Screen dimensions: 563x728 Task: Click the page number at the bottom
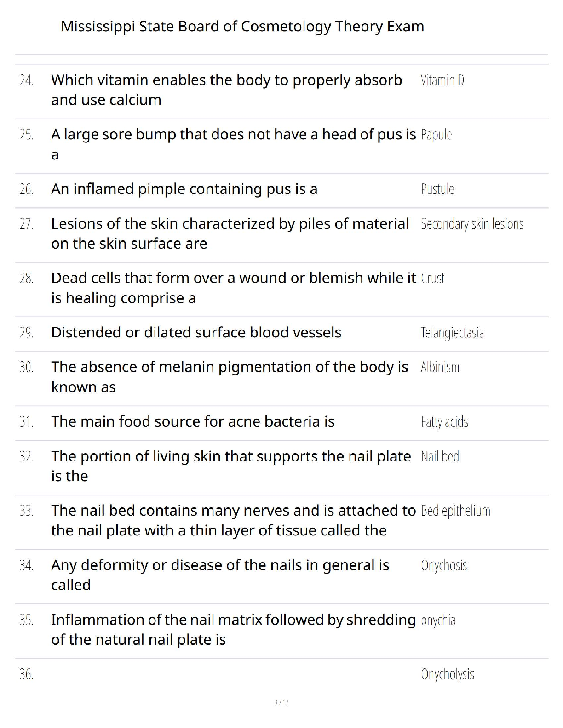281,703
